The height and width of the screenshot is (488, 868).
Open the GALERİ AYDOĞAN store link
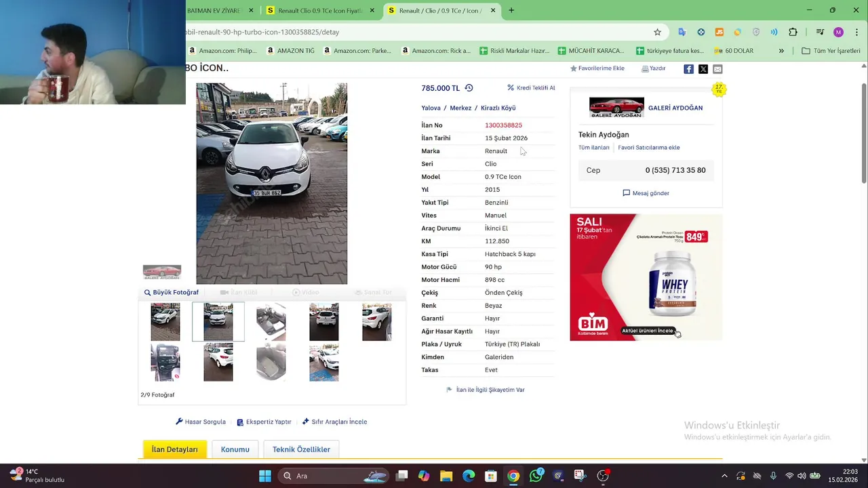click(675, 108)
